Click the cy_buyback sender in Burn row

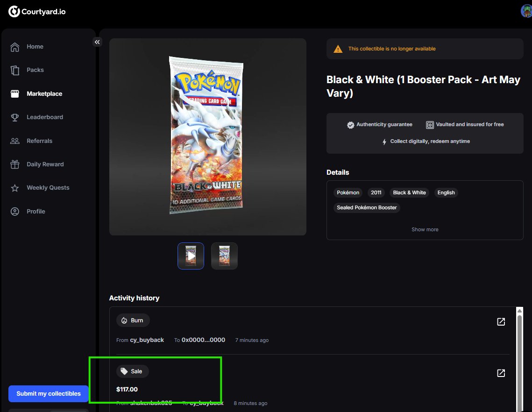click(x=147, y=340)
